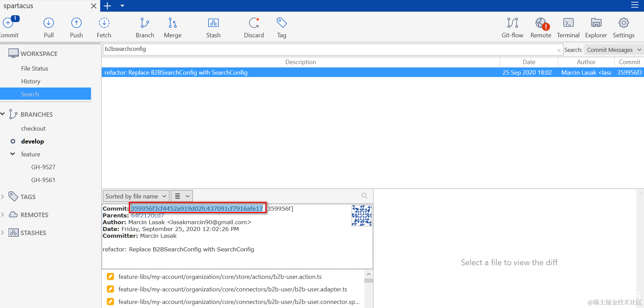Open File Status view
The height and width of the screenshot is (308, 644).
click(35, 69)
